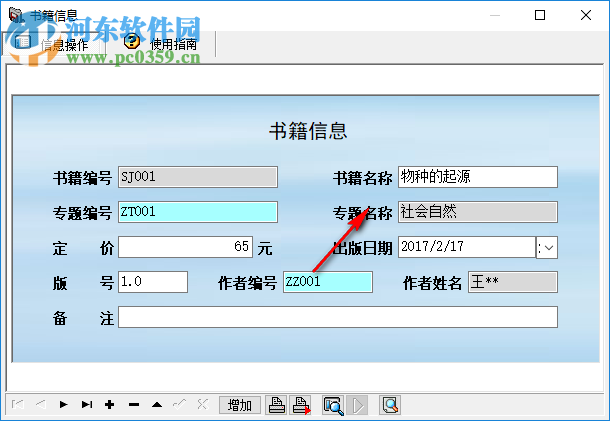Click the 增加 button
This screenshot has height=421, width=610.
pos(240,405)
